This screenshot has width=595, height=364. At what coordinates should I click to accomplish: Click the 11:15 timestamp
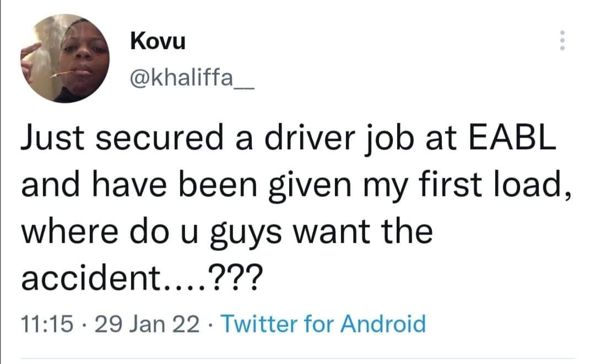point(47,324)
